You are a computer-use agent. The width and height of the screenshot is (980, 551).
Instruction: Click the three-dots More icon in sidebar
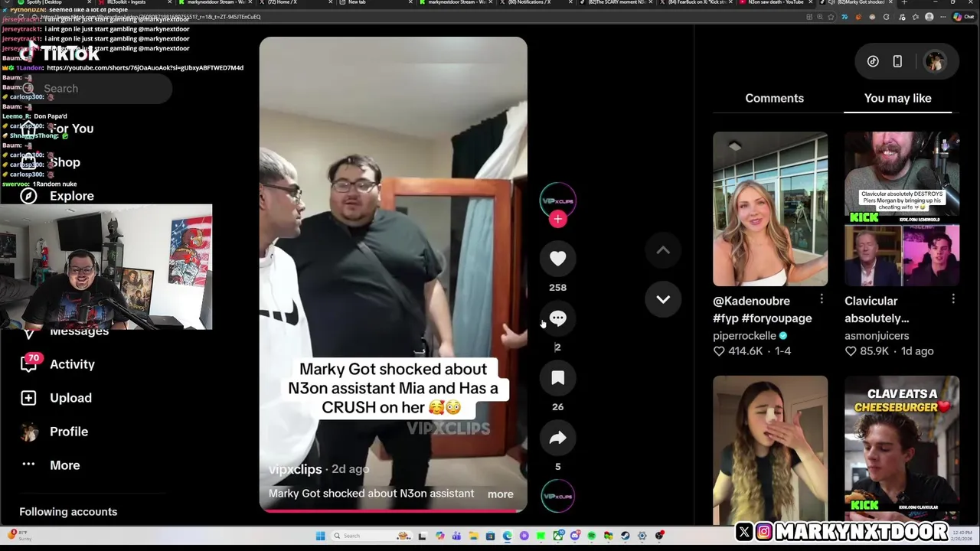pos(28,465)
